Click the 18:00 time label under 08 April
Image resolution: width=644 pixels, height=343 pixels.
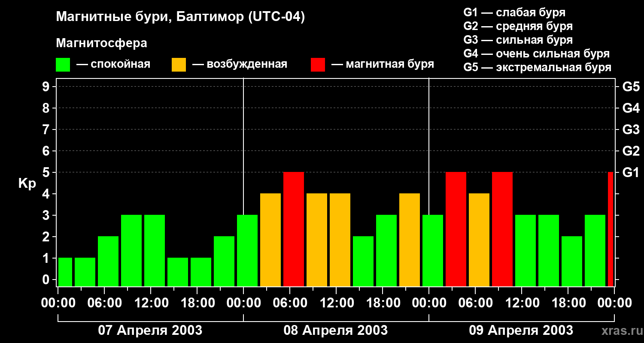click(383, 303)
